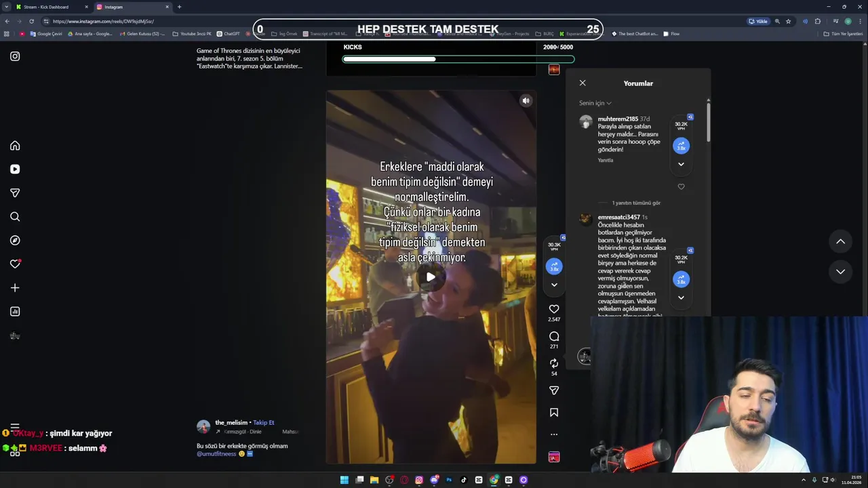Open a new browser tab
868x488 pixels.
point(179,7)
